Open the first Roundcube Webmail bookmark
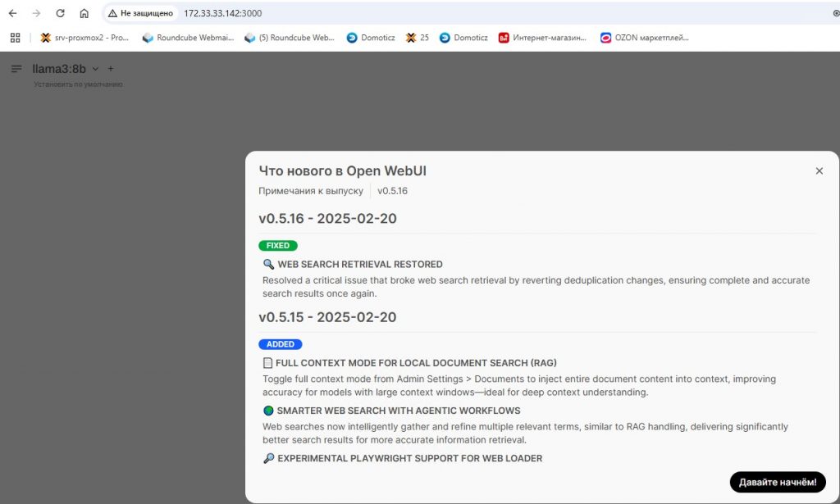Image resolution: width=840 pixels, height=504 pixels. tap(188, 38)
